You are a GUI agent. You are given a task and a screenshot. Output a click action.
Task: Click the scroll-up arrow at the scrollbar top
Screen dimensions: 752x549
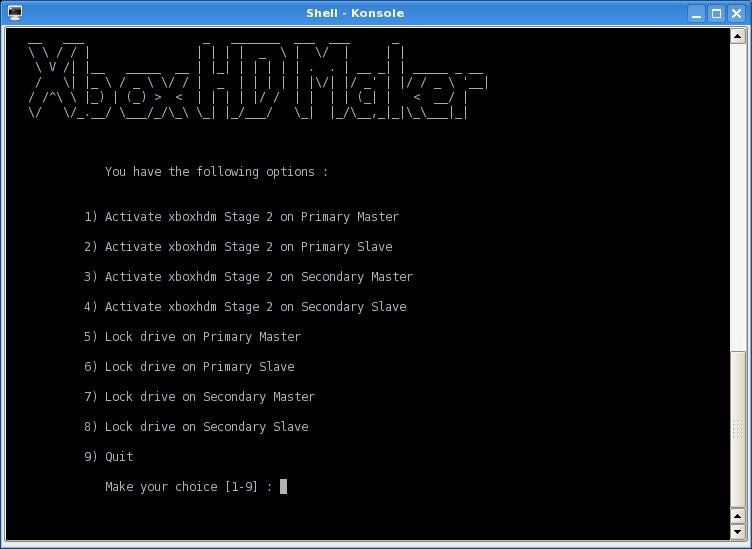[x=738, y=36]
